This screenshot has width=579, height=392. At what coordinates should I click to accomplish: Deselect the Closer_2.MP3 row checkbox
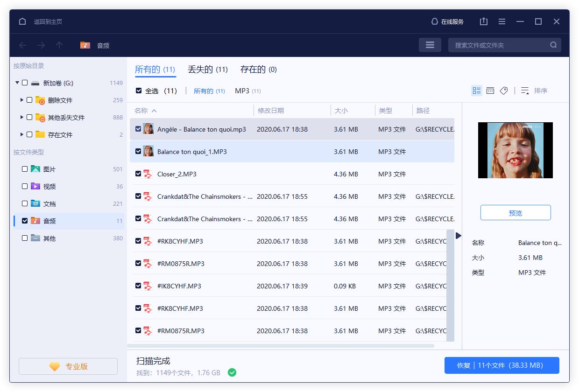138,174
